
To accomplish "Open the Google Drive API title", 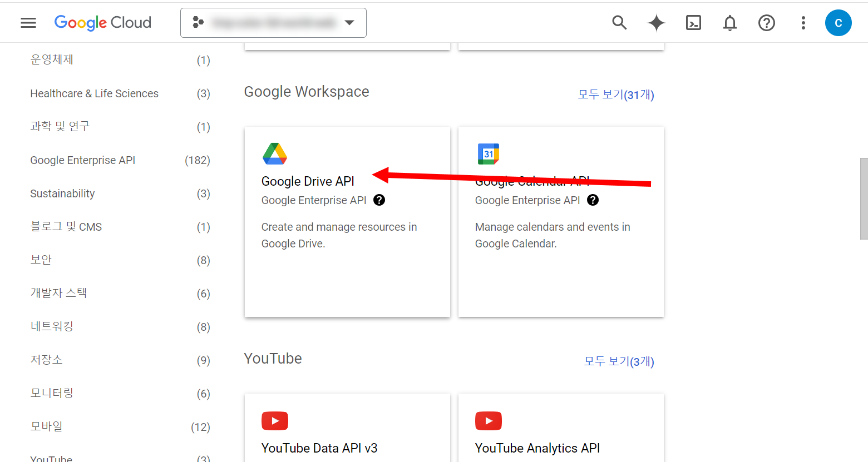I will 308,181.
